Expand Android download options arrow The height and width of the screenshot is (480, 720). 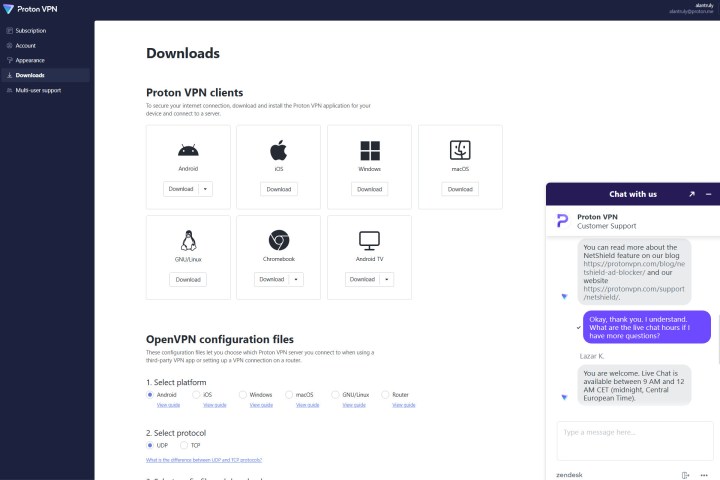tap(205, 189)
